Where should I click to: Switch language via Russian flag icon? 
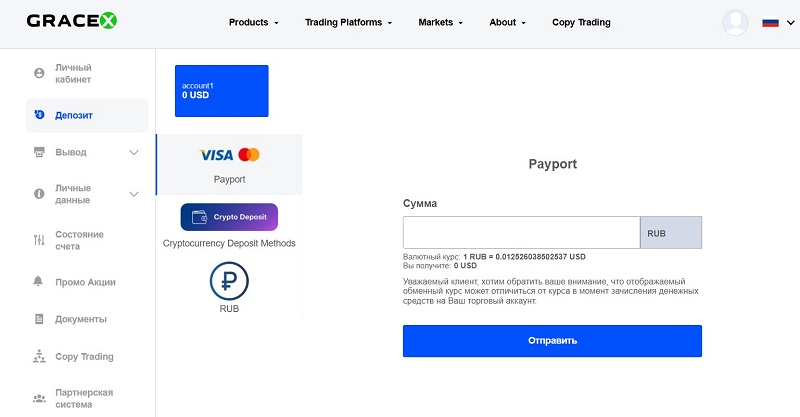click(x=771, y=22)
